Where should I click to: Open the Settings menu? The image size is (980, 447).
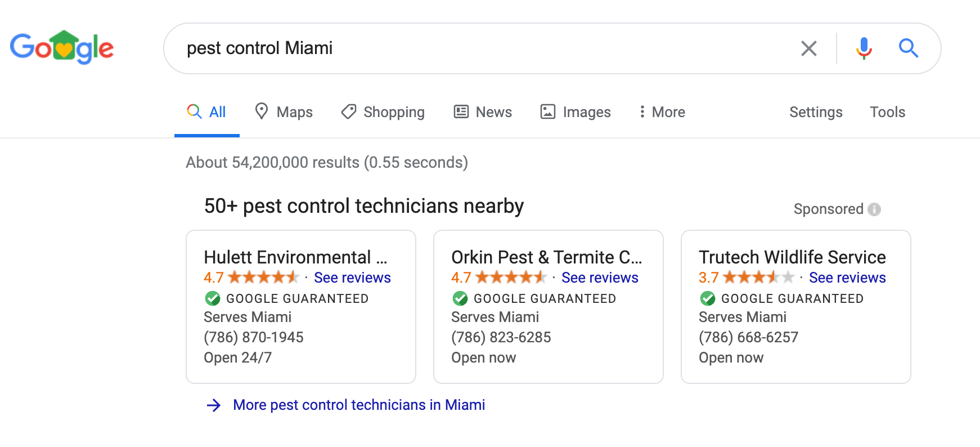pos(816,112)
